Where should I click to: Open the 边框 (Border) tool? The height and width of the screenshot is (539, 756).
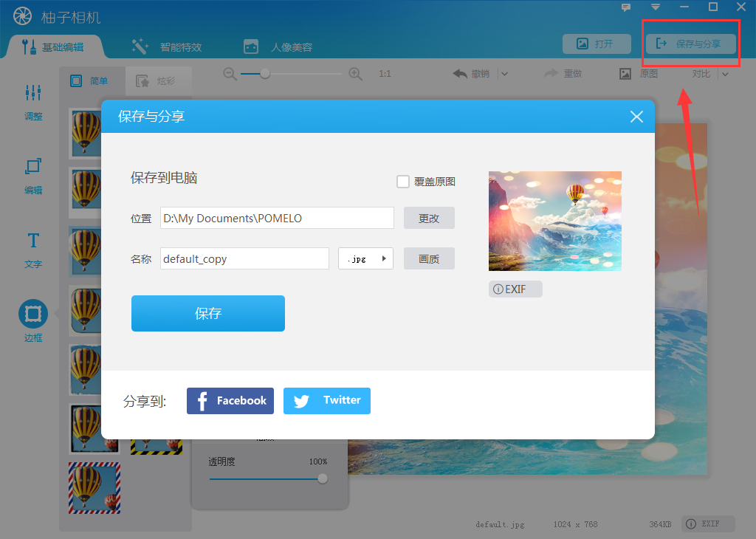click(32, 319)
